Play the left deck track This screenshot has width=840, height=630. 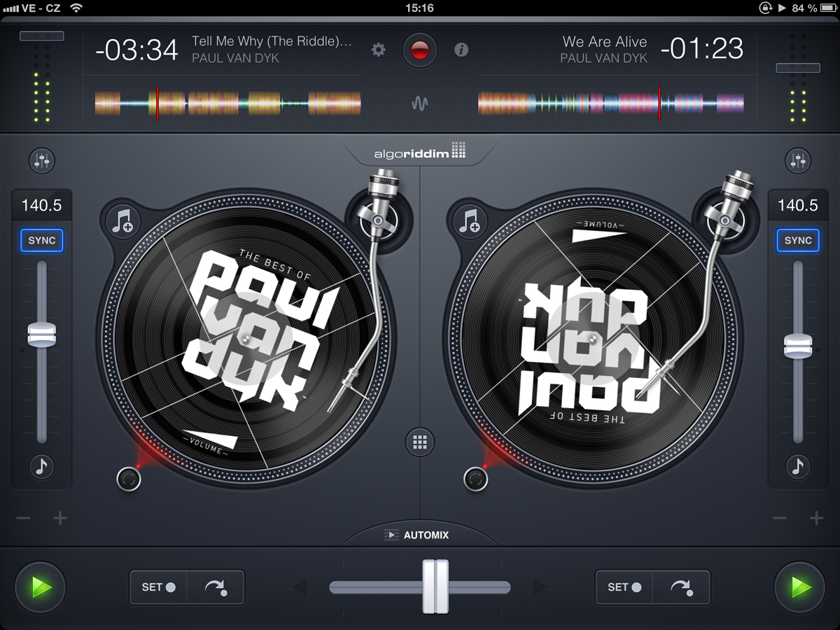(41, 587)
